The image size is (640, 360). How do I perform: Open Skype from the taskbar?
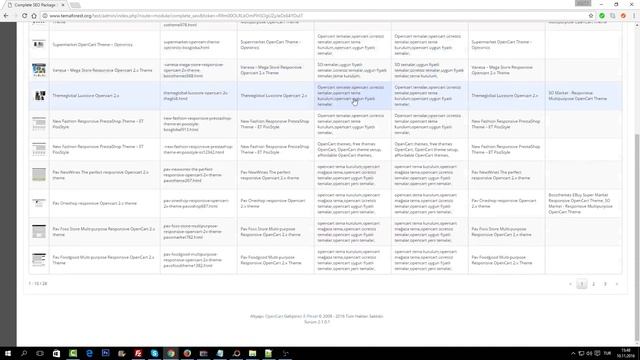(x=154, y=353)
